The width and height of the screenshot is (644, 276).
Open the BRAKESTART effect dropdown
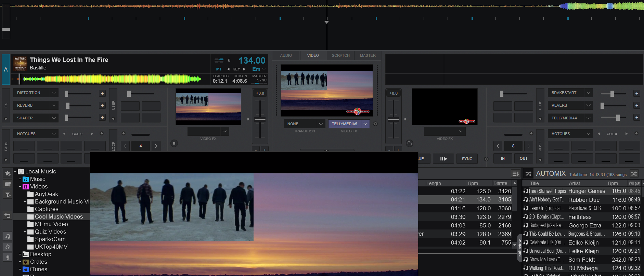coord(588,93)
